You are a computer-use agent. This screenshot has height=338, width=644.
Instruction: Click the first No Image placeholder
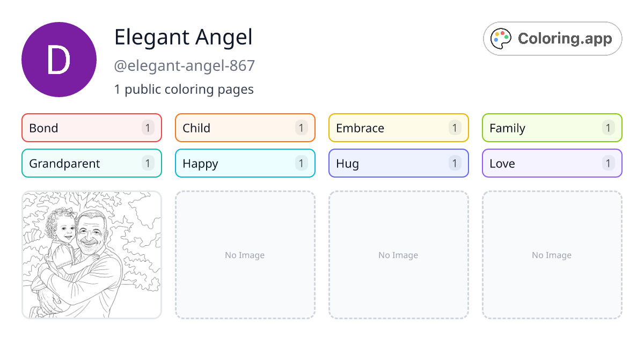(245, 255)
